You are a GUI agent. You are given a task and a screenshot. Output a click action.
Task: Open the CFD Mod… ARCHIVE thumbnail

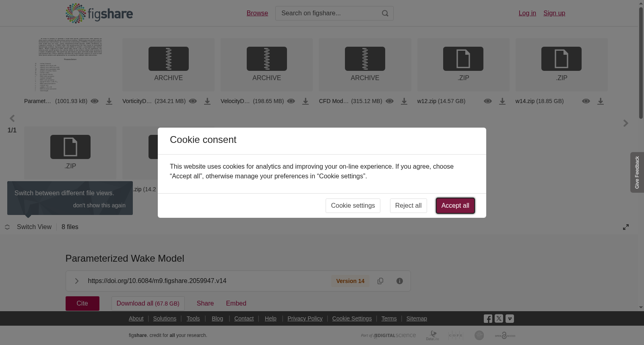[365, 65]
